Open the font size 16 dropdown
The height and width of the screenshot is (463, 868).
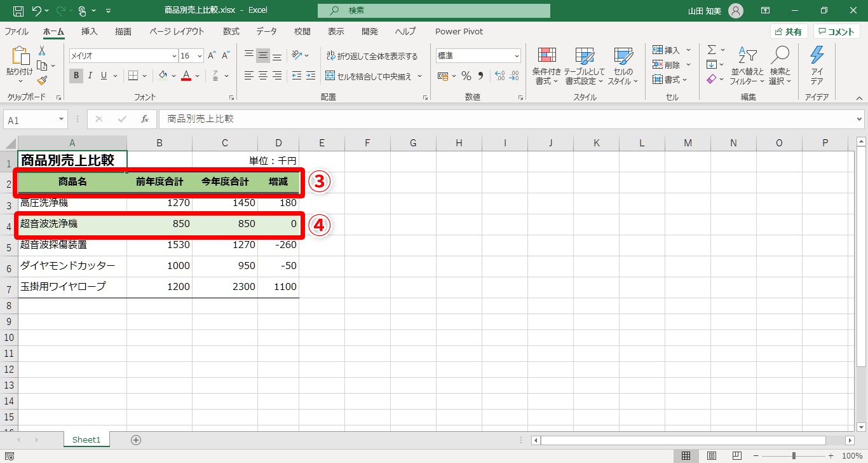tap(200, 56)
